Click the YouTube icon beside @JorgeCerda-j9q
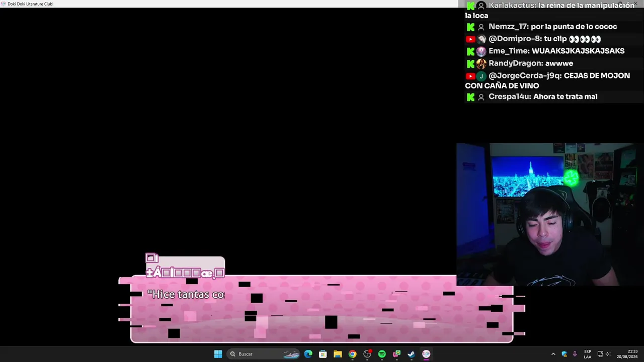This screenshot has width=644, height=362. coord(470,76)
